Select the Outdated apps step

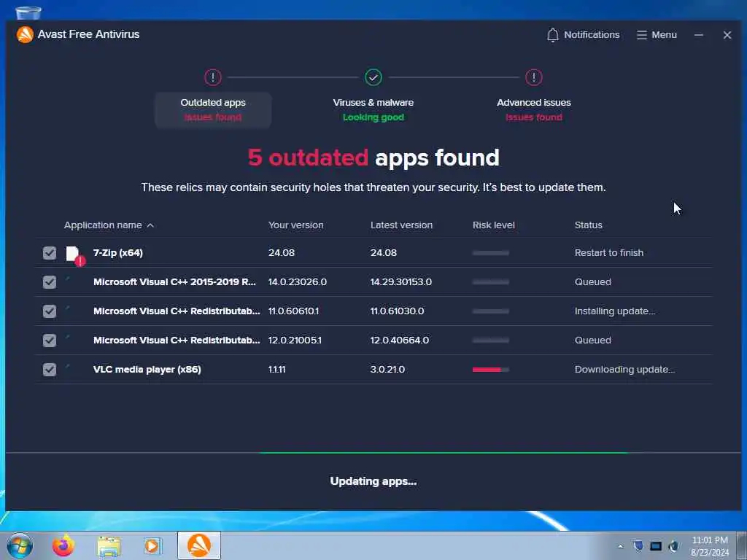coord(213,110)
